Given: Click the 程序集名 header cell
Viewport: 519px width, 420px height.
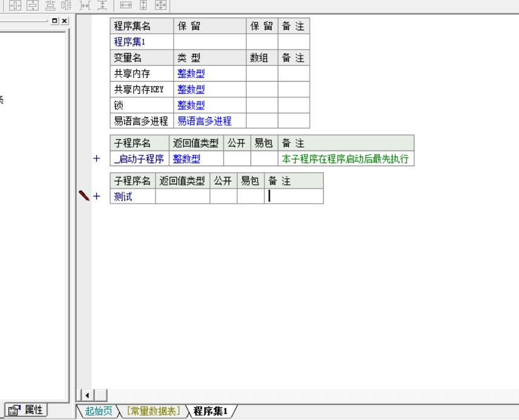Looking at the screenshot, I should point(142,26).
